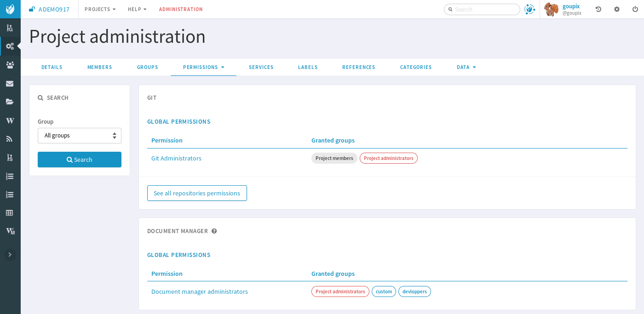Viewport: 644px width, 314px height.
Task: Select the Documents folder icon in sidebar
Action: [x=10, y=102]
